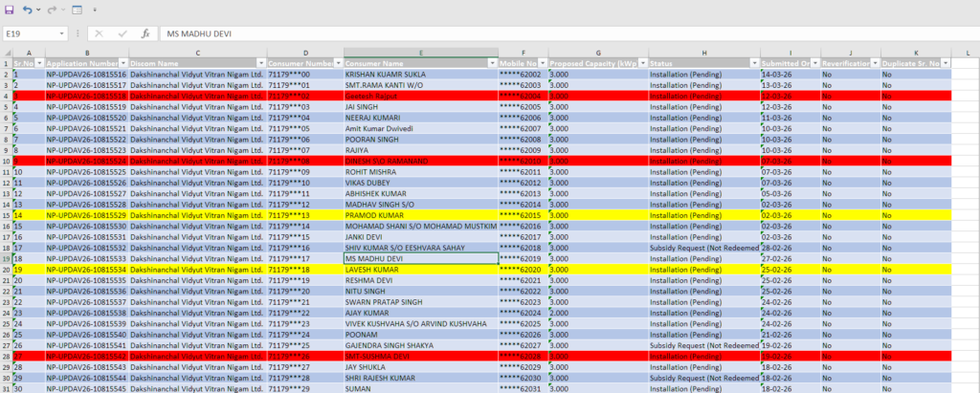Click the Select All corner triangle

7,53
